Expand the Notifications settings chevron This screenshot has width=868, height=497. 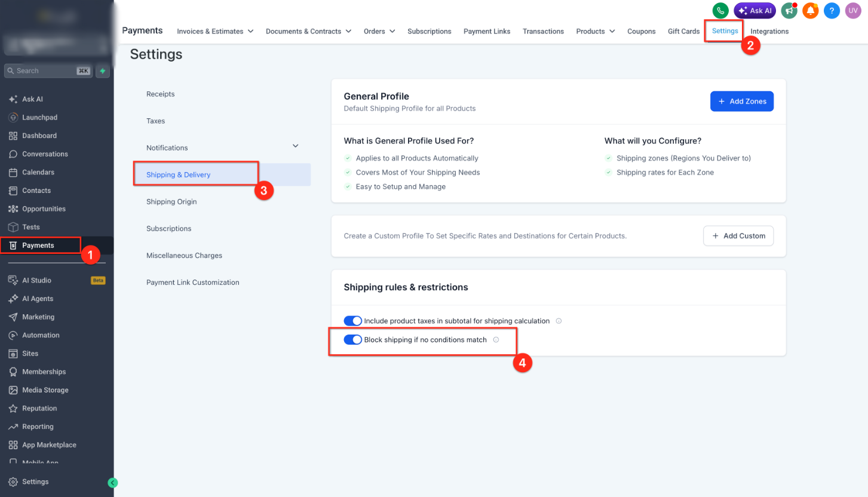point(295,146)
